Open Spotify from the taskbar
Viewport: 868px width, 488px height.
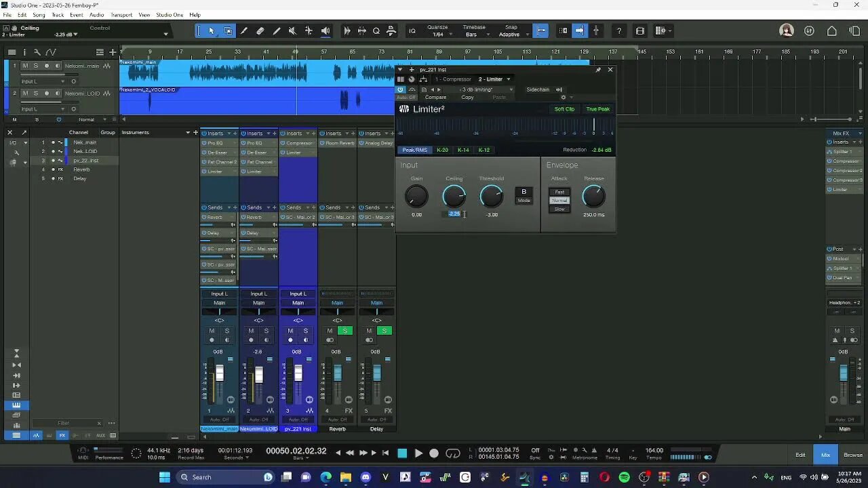pos(624,477)
